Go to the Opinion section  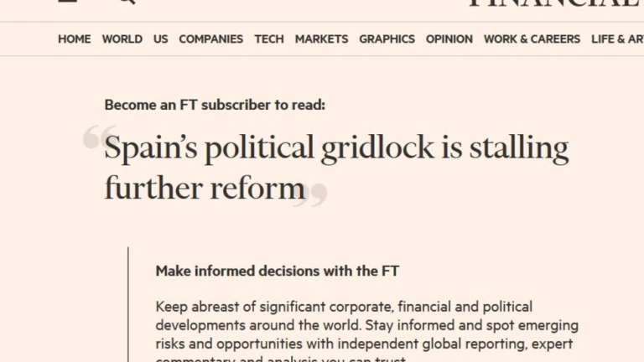449,39
